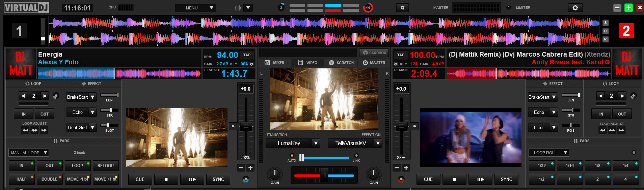
Task: Open MANUAL LOOP pads dropdown
Action: (x=29, y=153)
